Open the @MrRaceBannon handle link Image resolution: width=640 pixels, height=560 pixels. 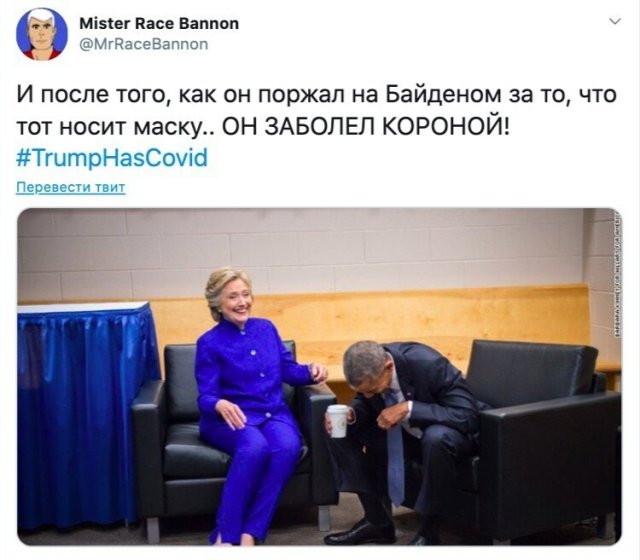[143, 44]
